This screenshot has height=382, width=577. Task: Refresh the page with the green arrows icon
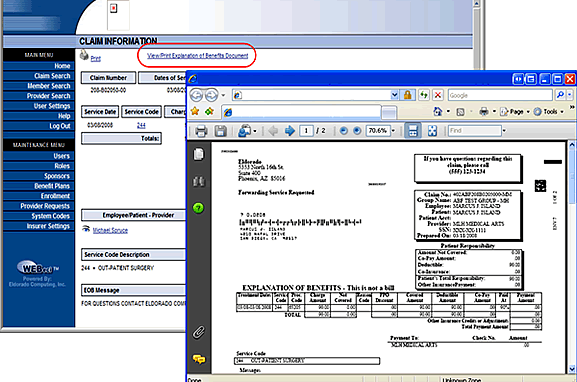pyautogui.click(x=424, y=95)
